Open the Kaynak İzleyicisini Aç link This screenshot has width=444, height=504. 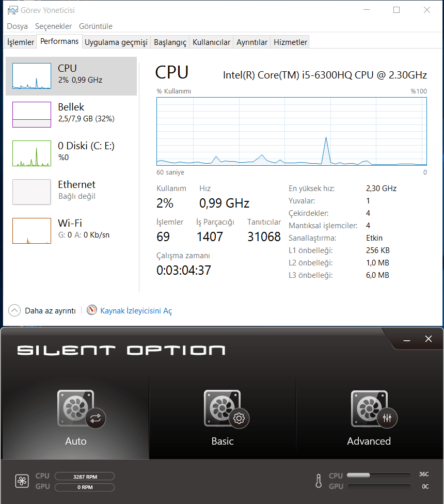tap(136, 311)
